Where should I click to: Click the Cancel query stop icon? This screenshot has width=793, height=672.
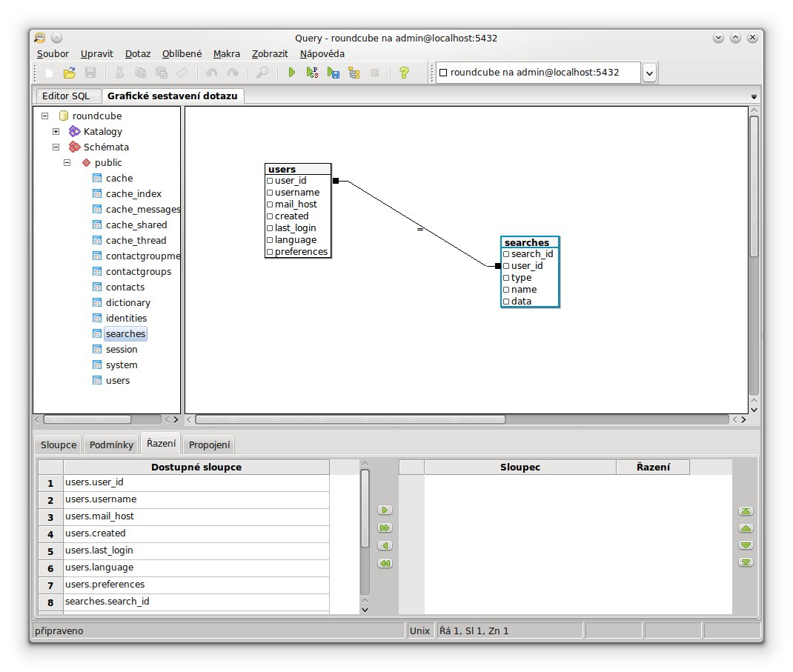tap(375, 73)
